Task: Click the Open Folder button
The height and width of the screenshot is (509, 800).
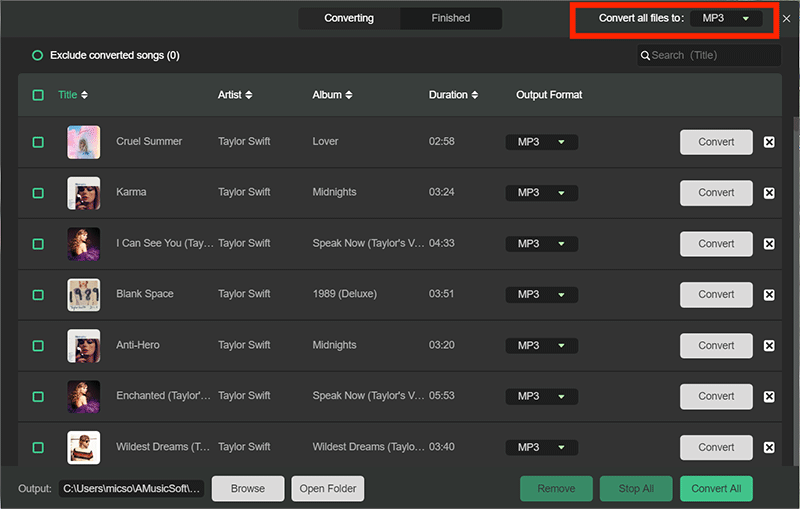Action: coord(328,489)
